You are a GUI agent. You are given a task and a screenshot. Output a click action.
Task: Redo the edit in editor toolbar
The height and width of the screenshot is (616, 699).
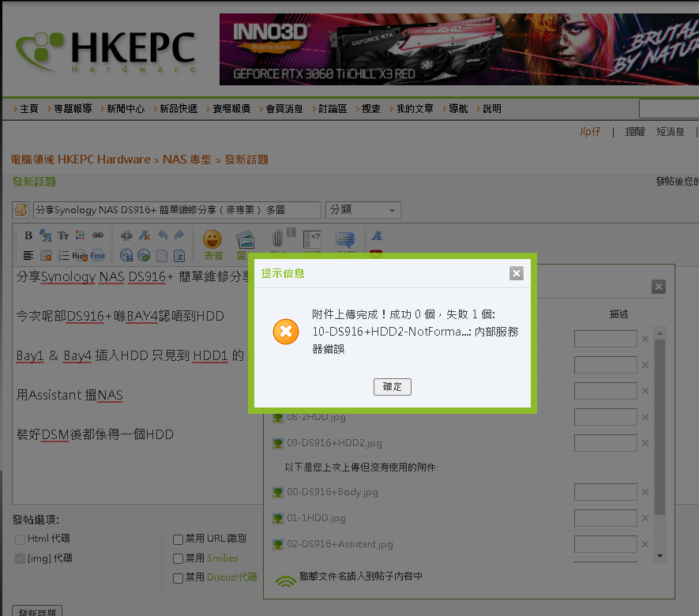pyautogui.click(x=179, y=235)
